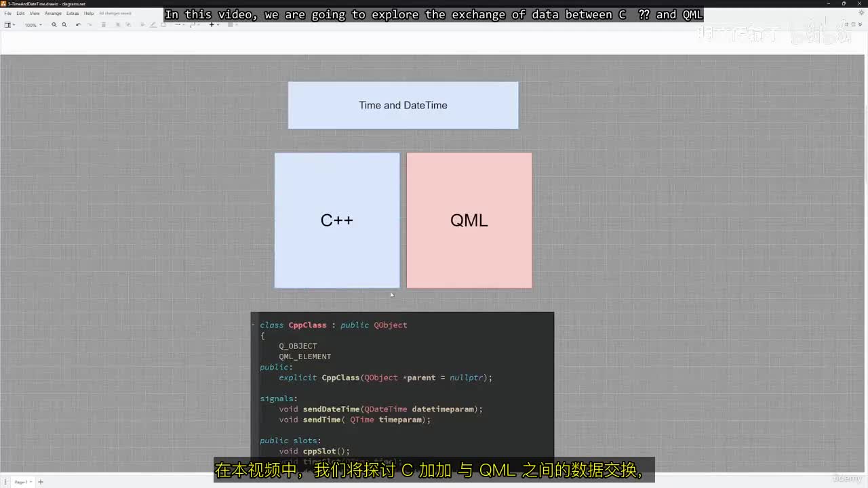Click the line color pencil icon
The width and height of the screenshot is (868, 488).
[x=153, y=25]
